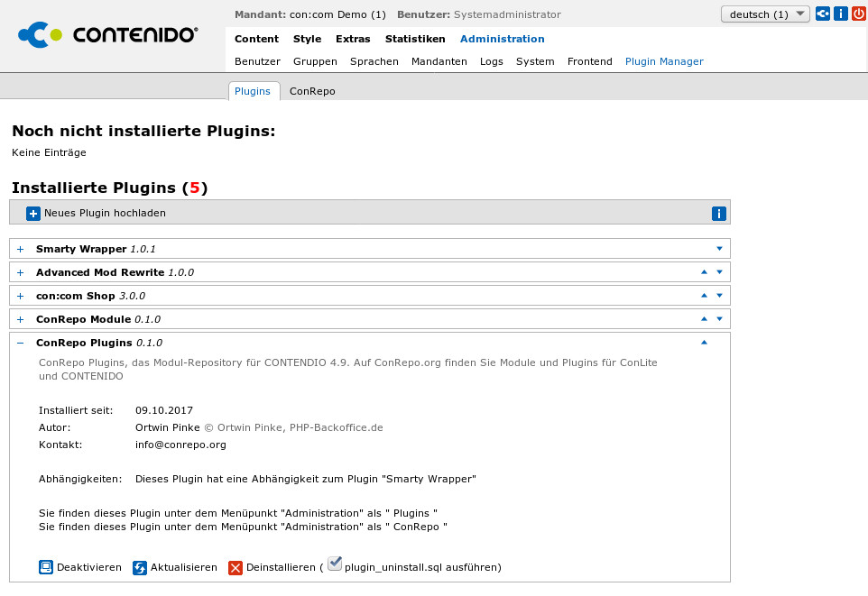Click the Plugin Manager link
The width and height of the screenshot is (868, 596).
[x=664, y=61]
